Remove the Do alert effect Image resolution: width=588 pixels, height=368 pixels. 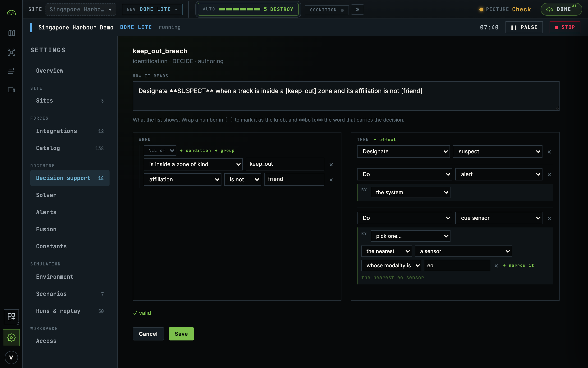549,175
